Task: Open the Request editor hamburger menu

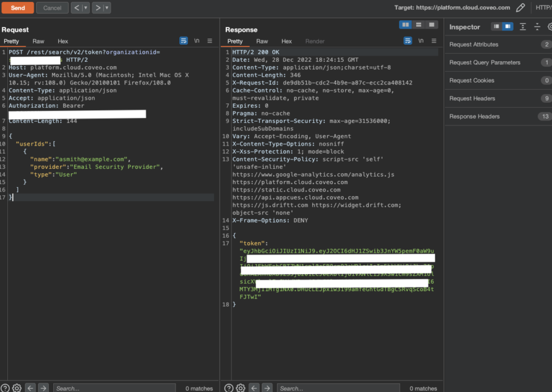Action: click(209, 40)
